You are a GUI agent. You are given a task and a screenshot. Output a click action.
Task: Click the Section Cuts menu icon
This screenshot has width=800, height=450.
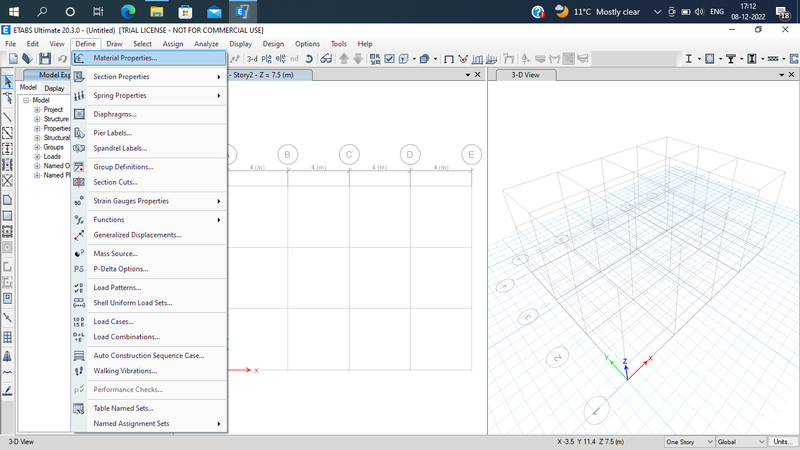[79, 182]
